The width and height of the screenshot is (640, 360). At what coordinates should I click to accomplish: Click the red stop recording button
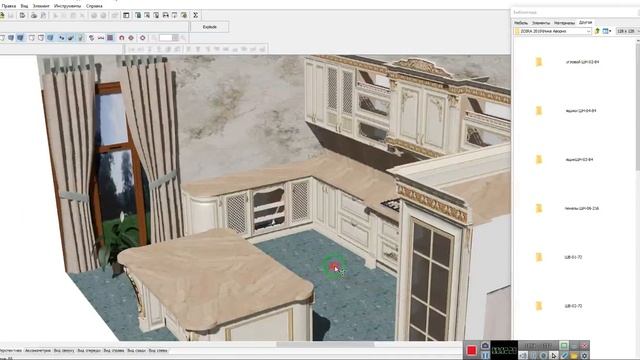pyautogui.click(x=471, y=350)
